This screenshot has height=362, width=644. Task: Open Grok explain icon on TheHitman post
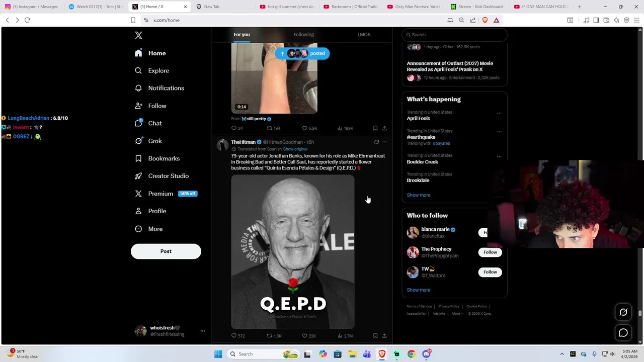tap(376, 142)
